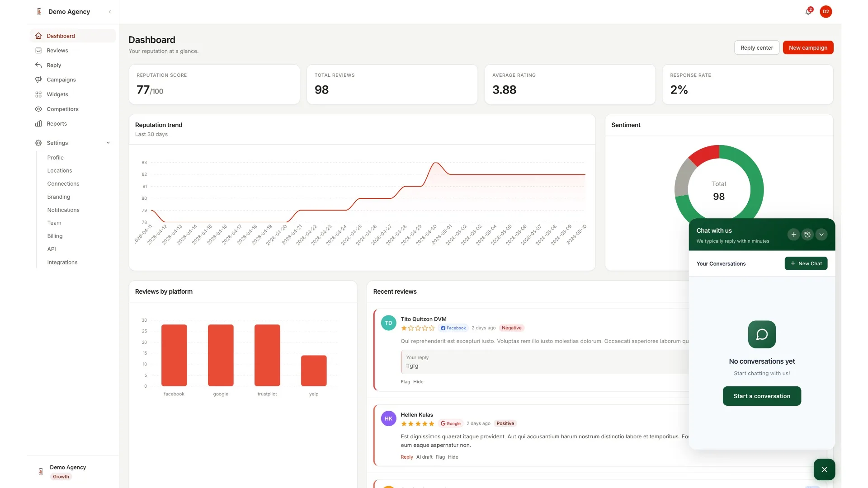
Task: Close the chat widget with X button
Action: (824, 469)
